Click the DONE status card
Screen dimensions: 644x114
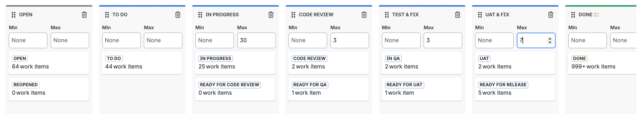pyautogui.click(x=602, y=63)
